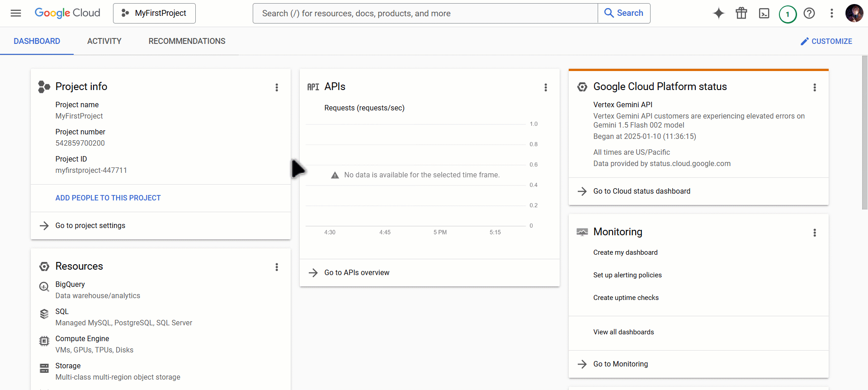868x390 pixels.
Task: Switch to the Activity tab
Action: click(x=104, y=41)
